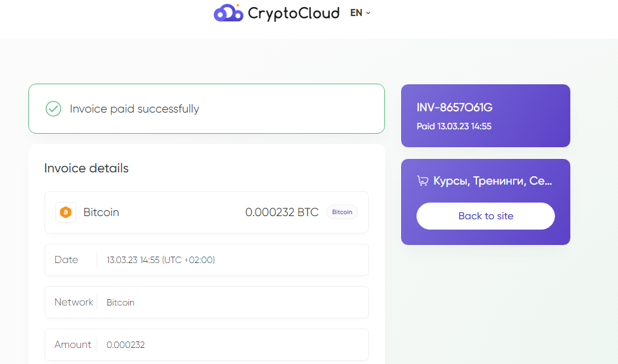Select the invoice number INV-8657O61G
The height and width of the screenshot is (364, 618).
coord(454,107)
